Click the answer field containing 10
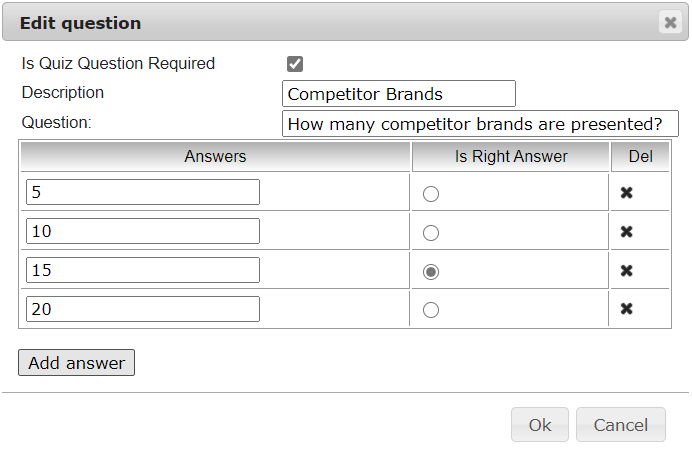Screen dimensions: 692x458 point(143,232)
